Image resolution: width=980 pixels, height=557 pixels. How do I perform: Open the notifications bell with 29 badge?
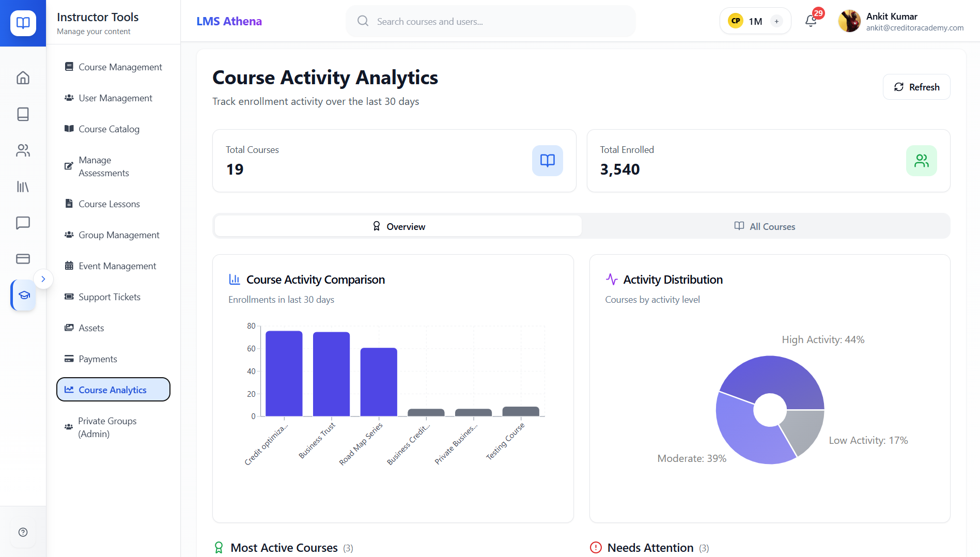coord(811,21)
